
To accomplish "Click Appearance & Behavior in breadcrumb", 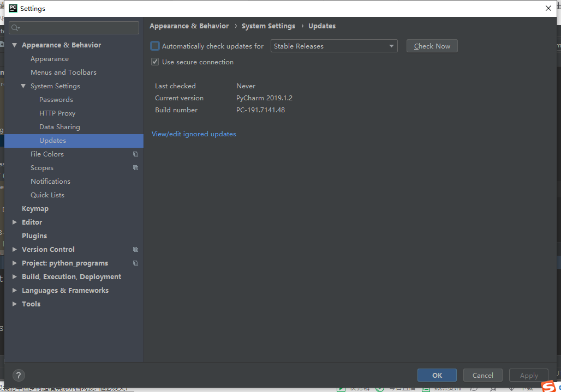I will pyautogui.click(x=189, y=26).
